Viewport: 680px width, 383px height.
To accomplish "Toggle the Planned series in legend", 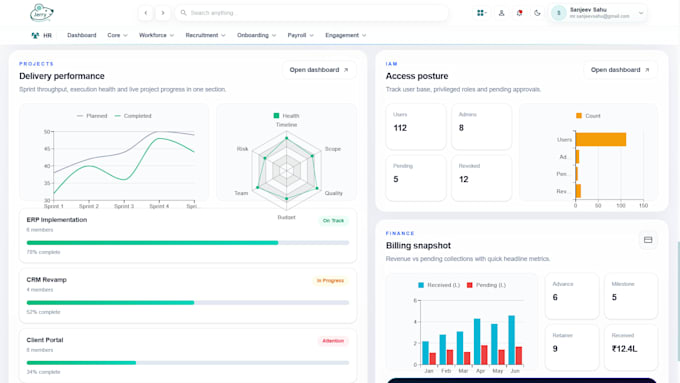I will click(x=92, y=116).
